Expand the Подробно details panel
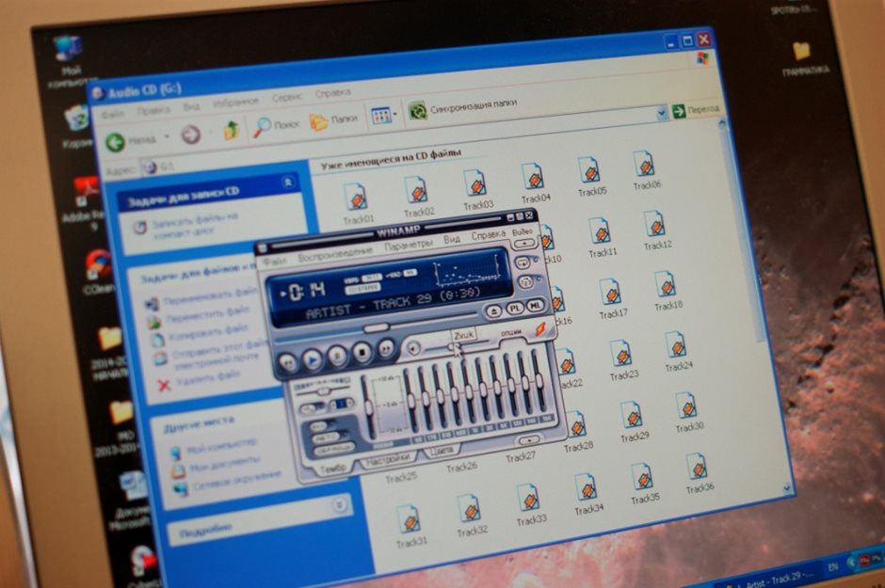This screenshot has height=588, width=885. coord(340,506)
